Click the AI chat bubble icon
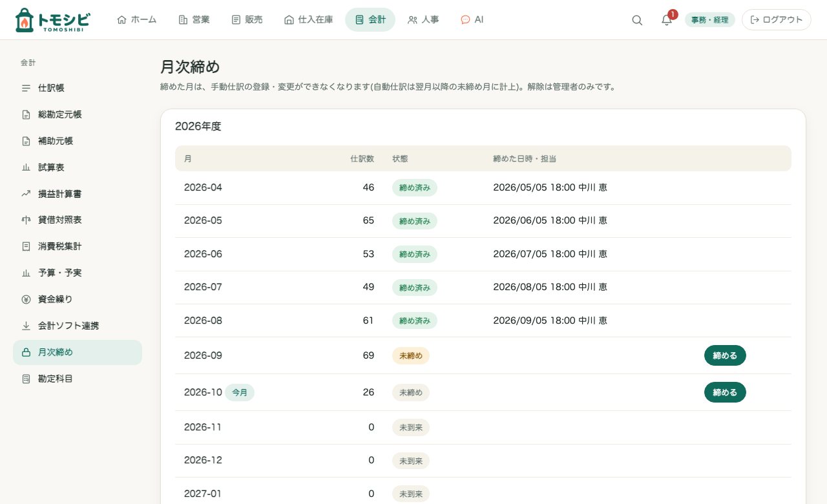827x504 pixels. [465, 20]
